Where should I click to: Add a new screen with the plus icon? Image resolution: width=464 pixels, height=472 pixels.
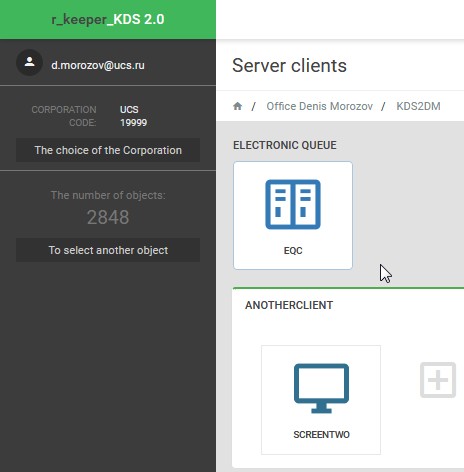[438, 380]
